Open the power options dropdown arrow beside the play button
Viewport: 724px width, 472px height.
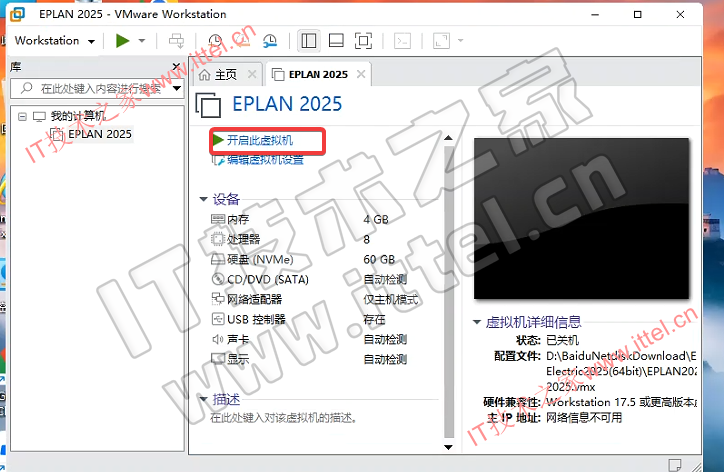pos(142,41)
